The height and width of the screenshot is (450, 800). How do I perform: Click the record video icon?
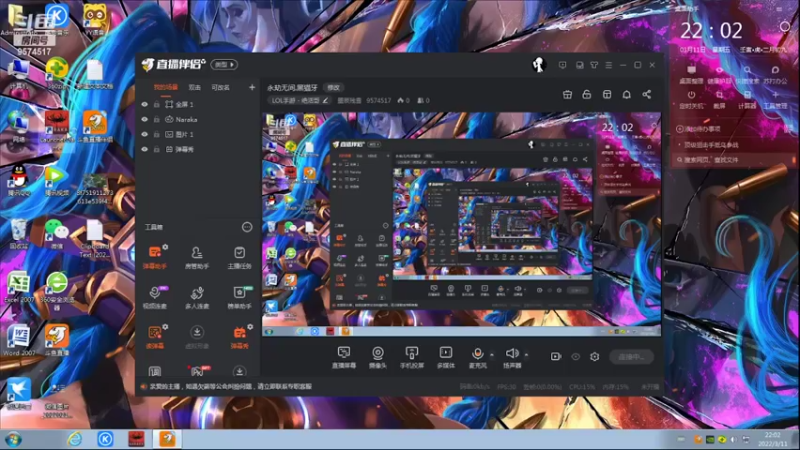(x=556, y=356)
